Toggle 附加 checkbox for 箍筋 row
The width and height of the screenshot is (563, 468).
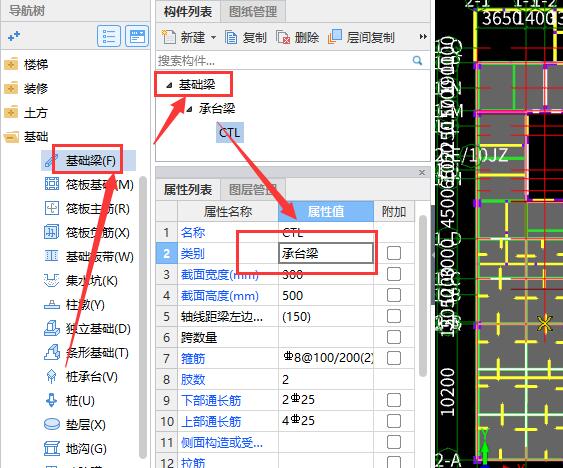point(394,358)
